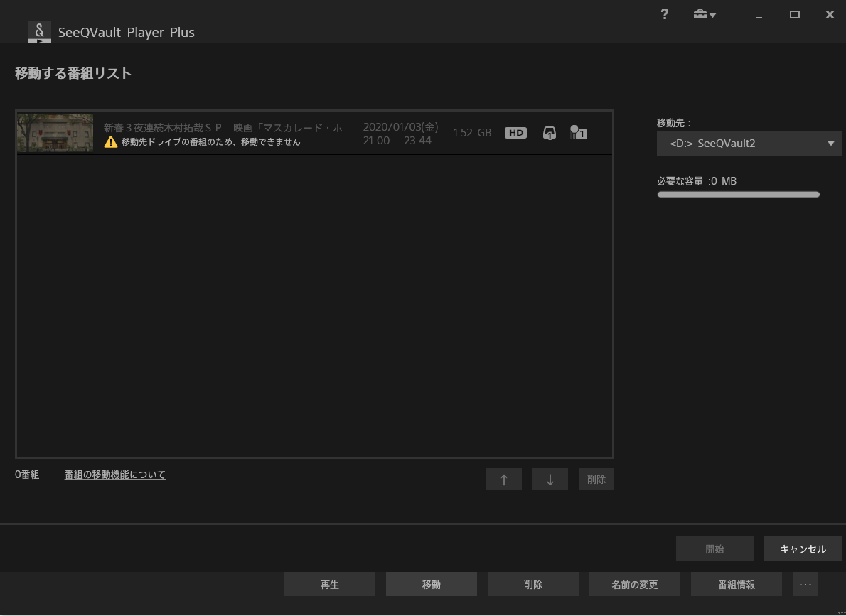The width and height of the screenshot is (846, 616).
Task: Click the キャンセル button
Action: click(x=803, y=549)
